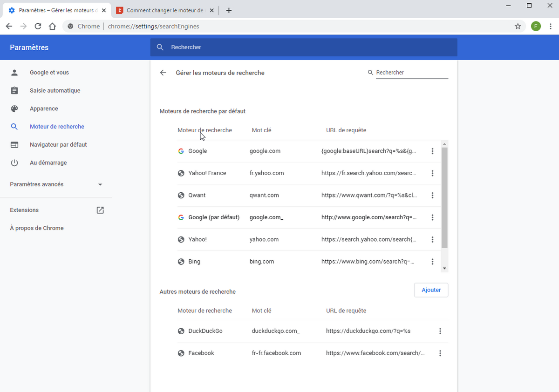
Task: Open the three-dot menu for Bing
Action: 432,262
